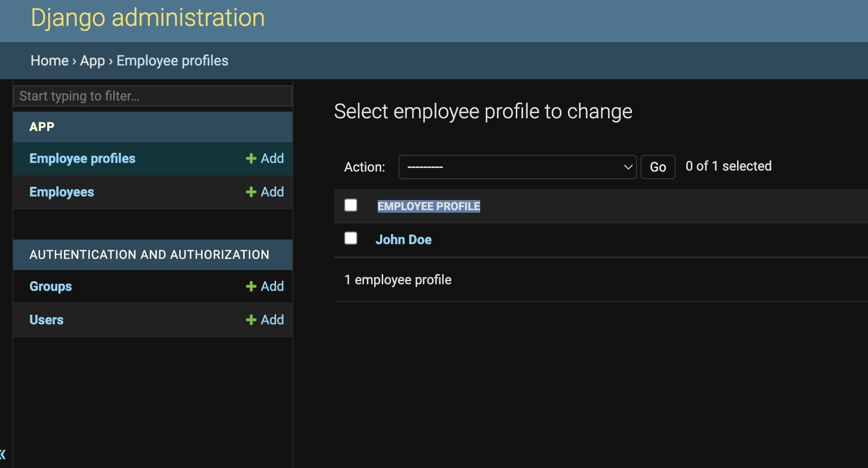The image size is (868, 468).
Task: Navigate to Home via the breadcrumb
Action: pos(49,60)
